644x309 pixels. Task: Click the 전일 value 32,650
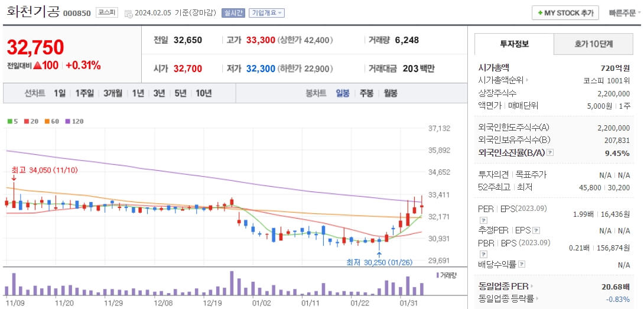188,40
